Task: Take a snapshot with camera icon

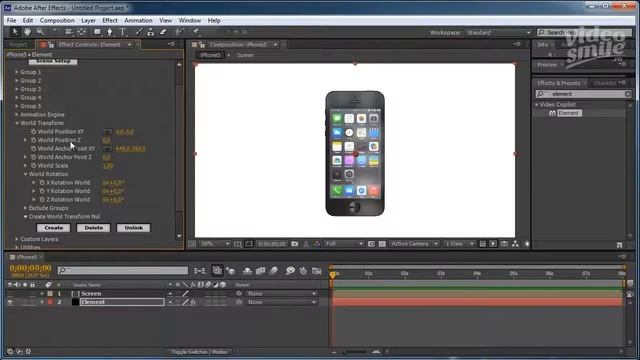Action: point(295,244)
